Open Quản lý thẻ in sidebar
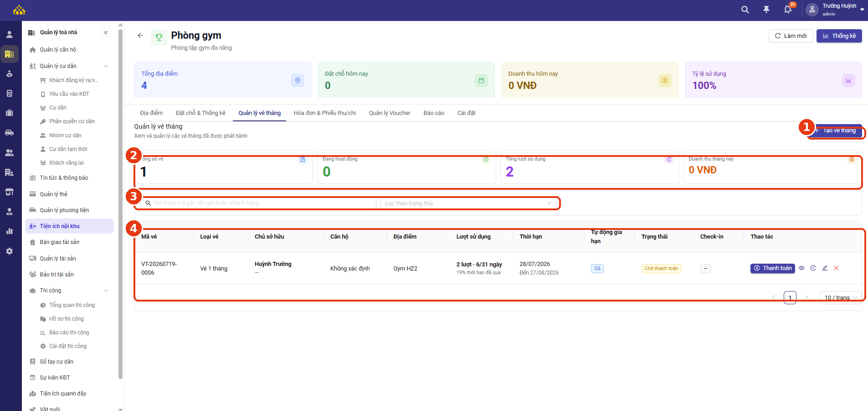The height and width of the screenshot is (411, 868). tap(69, 194)
